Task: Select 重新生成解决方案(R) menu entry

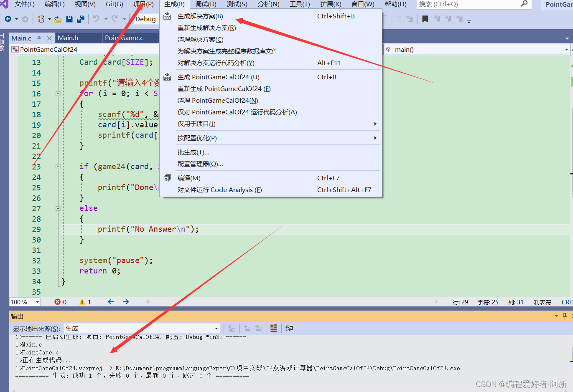Action: click(x=271, y=28)
